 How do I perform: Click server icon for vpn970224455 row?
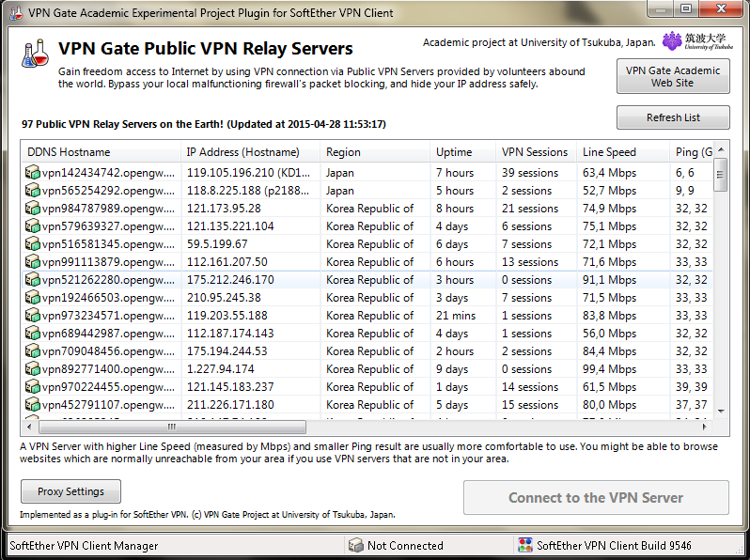(x=33, y=386)
